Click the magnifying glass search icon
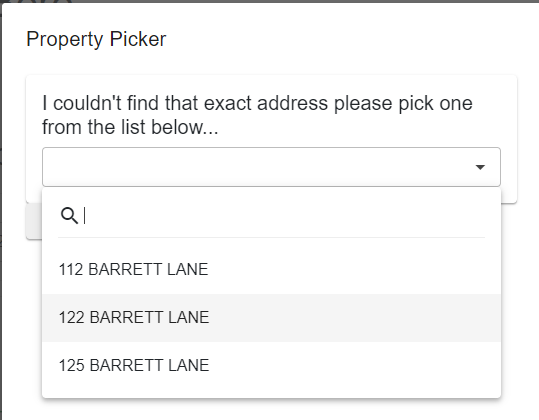Viewport: 539px width, 420px height. pos(69,216)
